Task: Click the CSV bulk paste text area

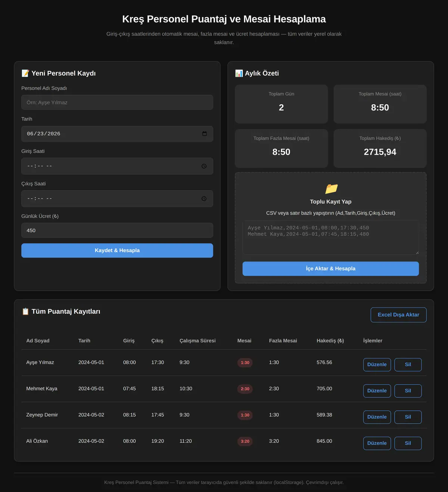Action: click(331, 238)
